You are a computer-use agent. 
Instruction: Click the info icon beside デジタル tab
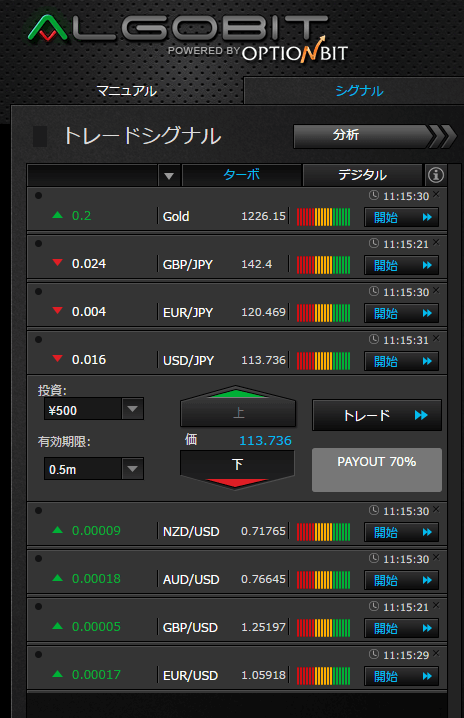tap(436, 175)
